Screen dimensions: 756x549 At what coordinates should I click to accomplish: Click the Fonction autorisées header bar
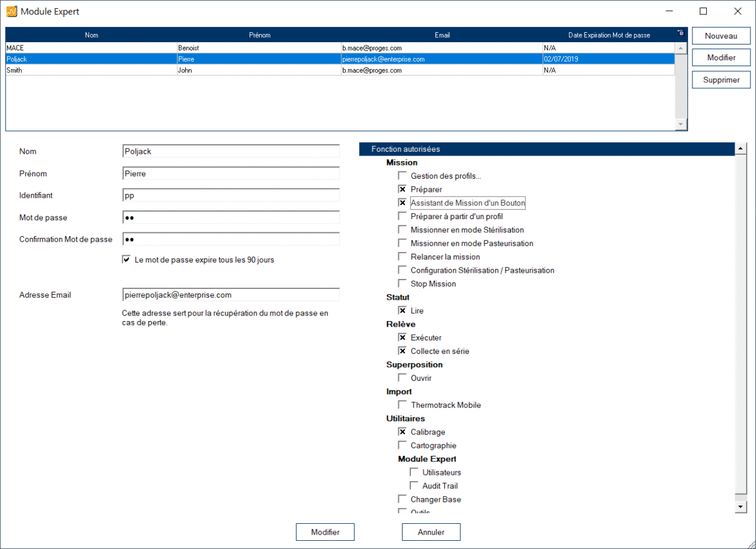coord(547,149)
